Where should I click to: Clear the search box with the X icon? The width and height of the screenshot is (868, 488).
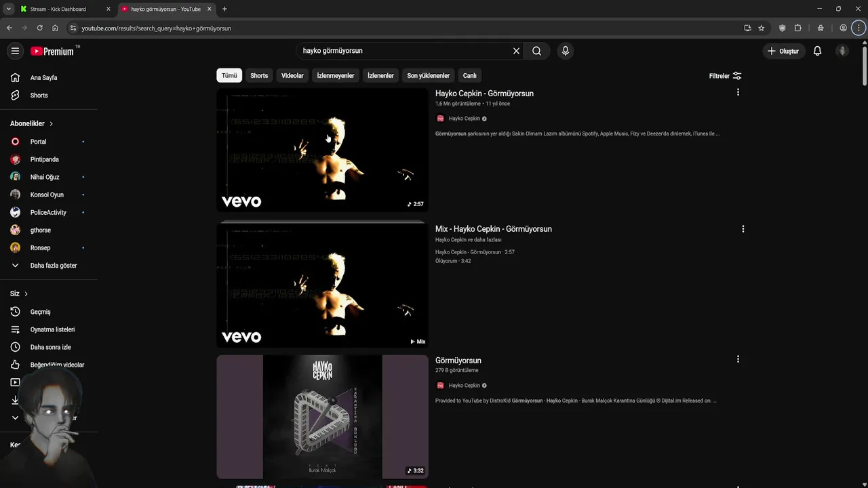pyautogui.click(x=516, y=51)
